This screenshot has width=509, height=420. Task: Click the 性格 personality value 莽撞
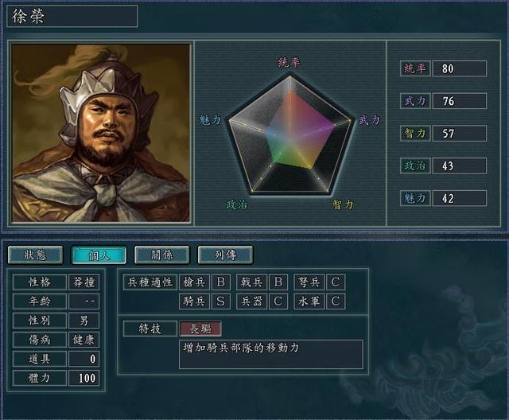[84, 282]
